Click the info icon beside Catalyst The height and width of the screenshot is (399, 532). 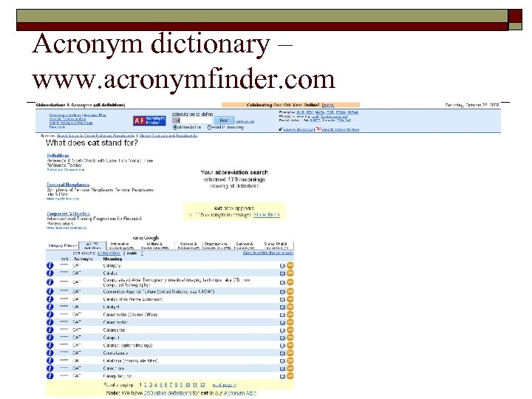click(50, 307)
